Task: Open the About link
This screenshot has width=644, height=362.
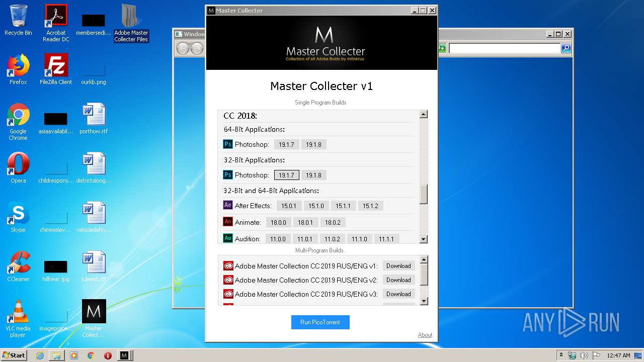Action: (425, 335)
